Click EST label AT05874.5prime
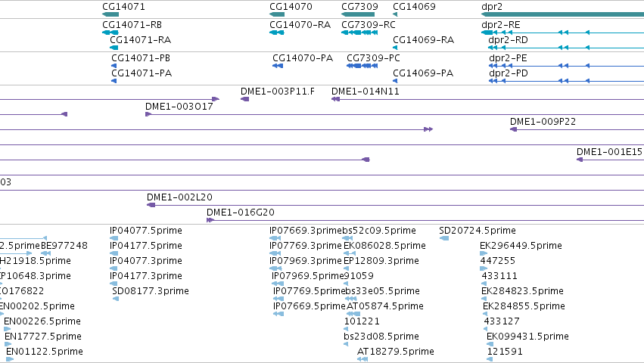This screenshot has width=644, height=363. click(385, 306)
